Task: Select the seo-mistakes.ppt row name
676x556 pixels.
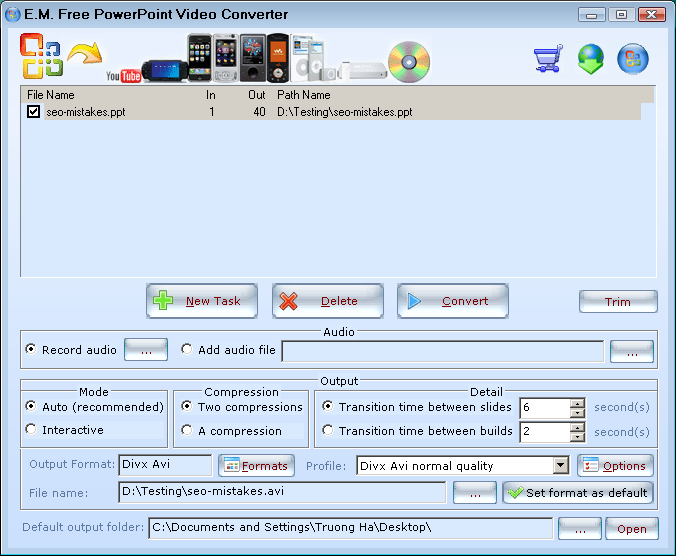Action: [x=86, y=112]
